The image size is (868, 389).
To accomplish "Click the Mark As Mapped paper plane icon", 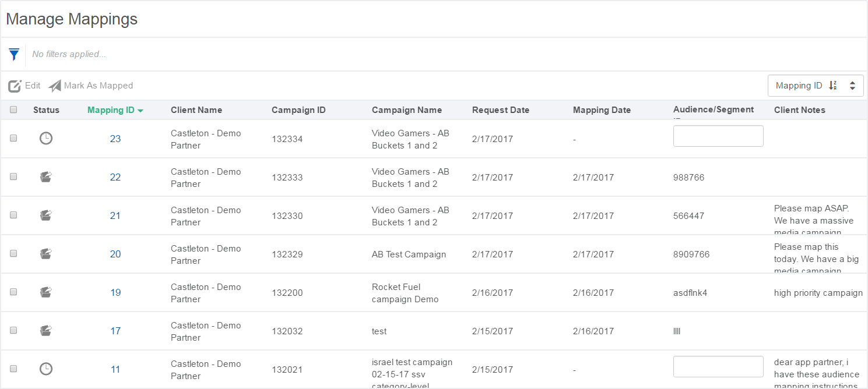I will (55, 86).
